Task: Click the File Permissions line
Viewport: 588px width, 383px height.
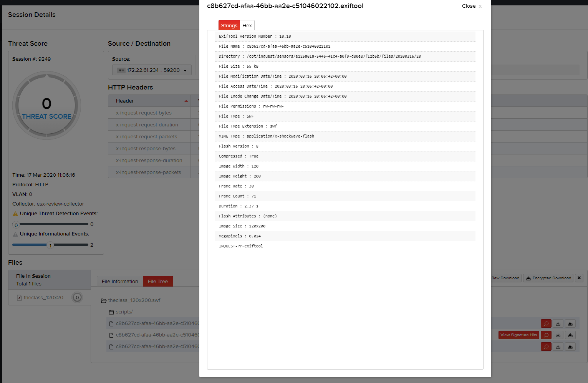Action: (x=345, y=106)
